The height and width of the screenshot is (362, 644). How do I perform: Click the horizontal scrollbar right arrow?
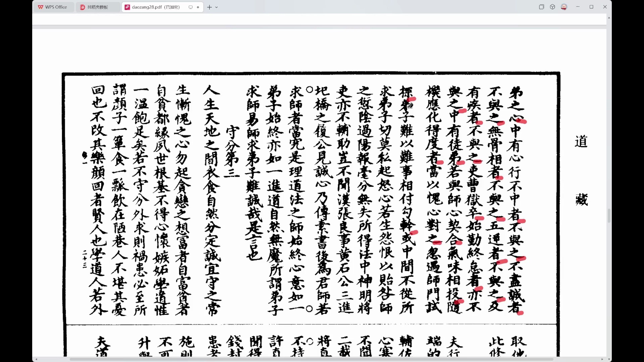pyautogui.click(x=602, y=359)
